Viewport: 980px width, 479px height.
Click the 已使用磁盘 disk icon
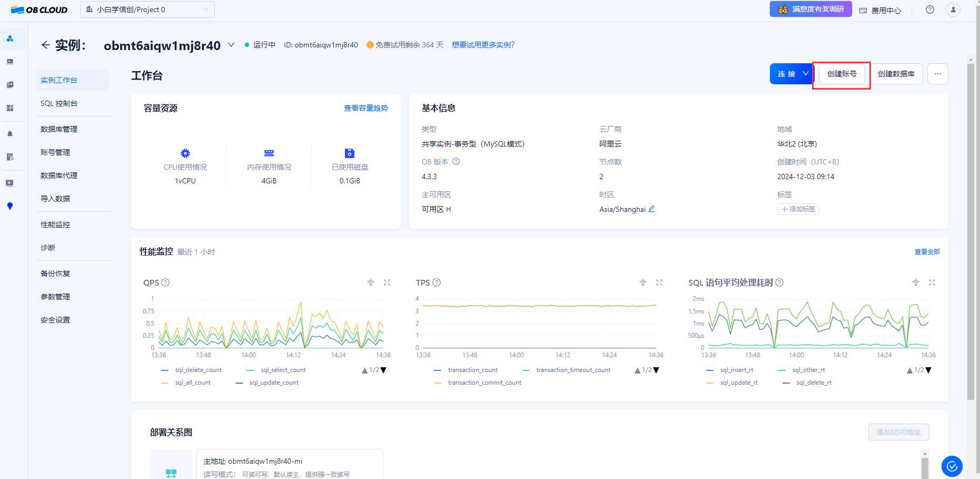coord(350,153)
